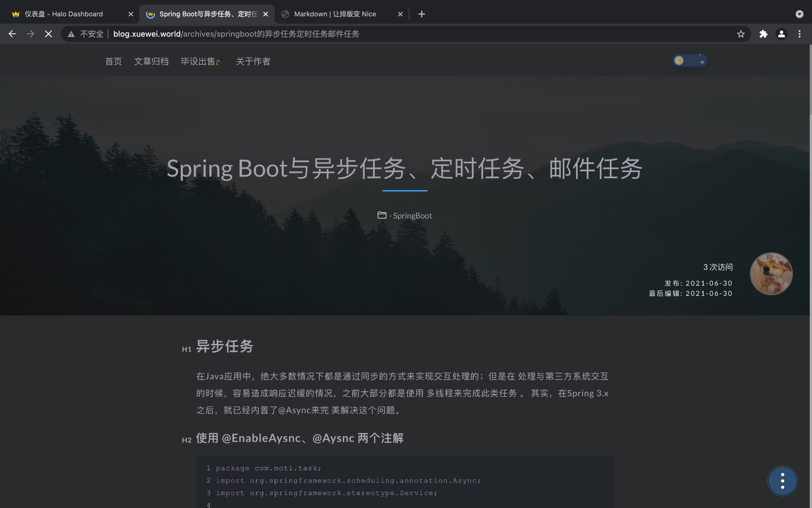Screen dimensions: 812x508
Task: Select the Spring Boot article tab
Action: coord(206,14)
